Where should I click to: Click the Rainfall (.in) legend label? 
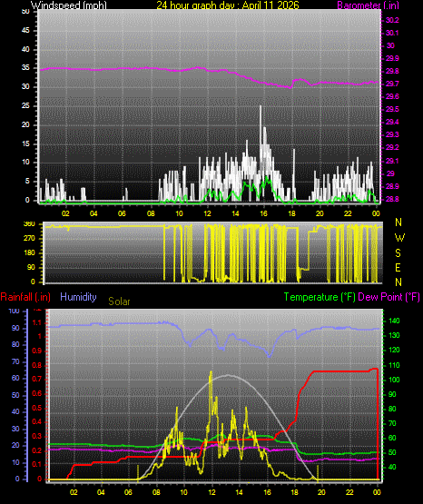click(25, 297)
